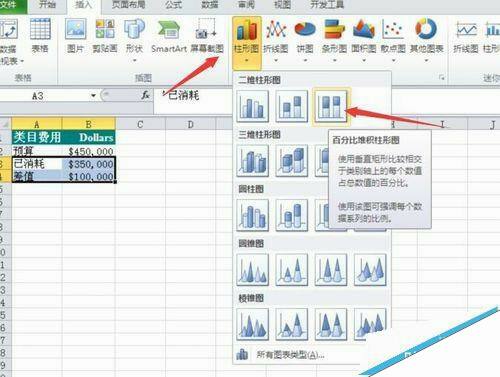Expand the 条形图 dropdown arrow

point(335,60)
